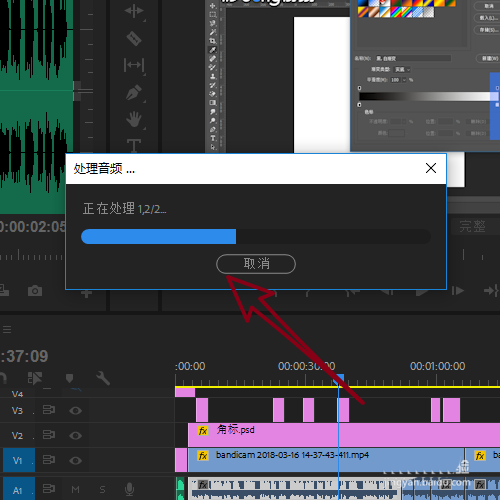Click the :37:09 timeline timecode

click(25, 356)
